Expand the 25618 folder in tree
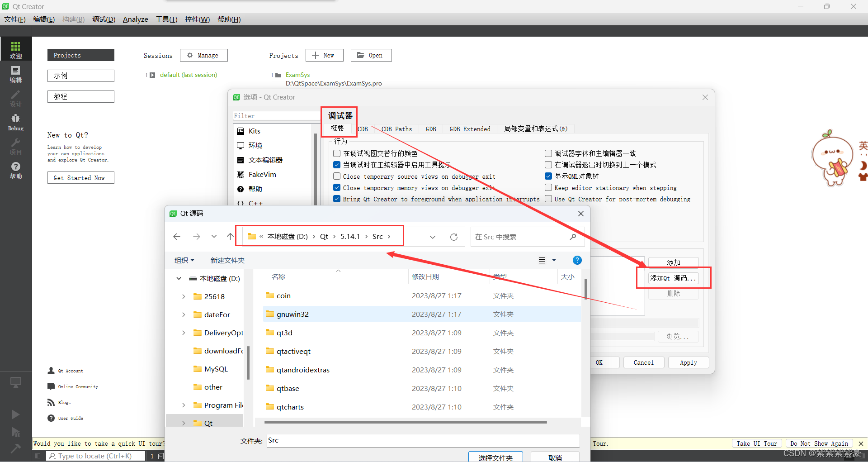This screenshot has height=462, width=868. click(x=184, y=296)
